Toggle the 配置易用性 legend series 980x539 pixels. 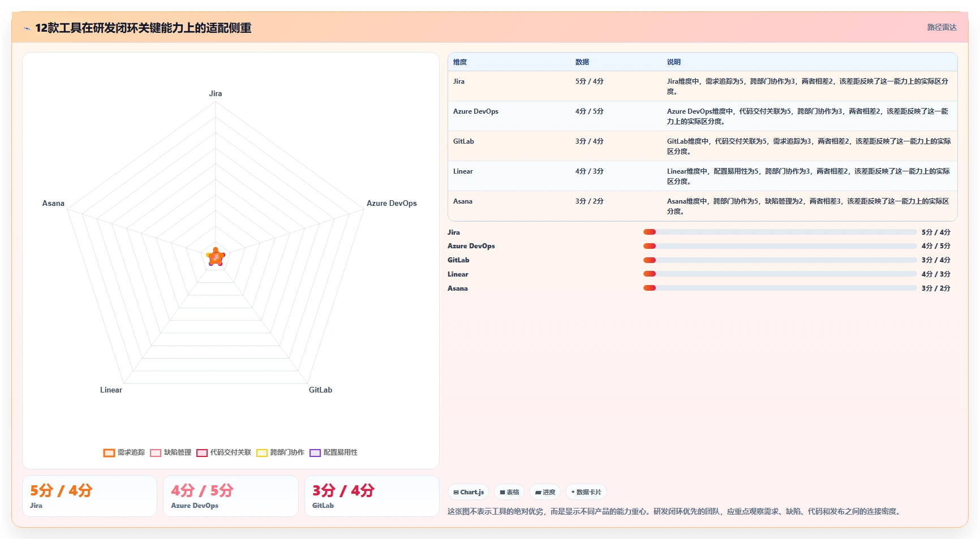[333, 452]
